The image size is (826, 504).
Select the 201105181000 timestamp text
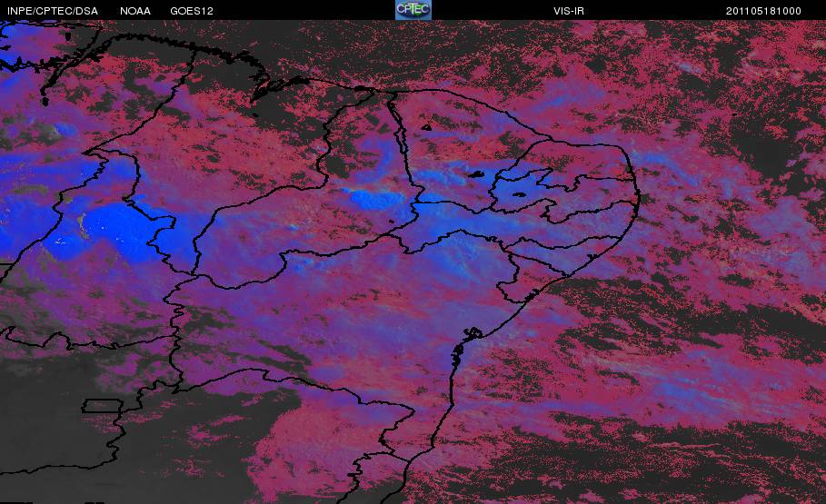[763, 11]
